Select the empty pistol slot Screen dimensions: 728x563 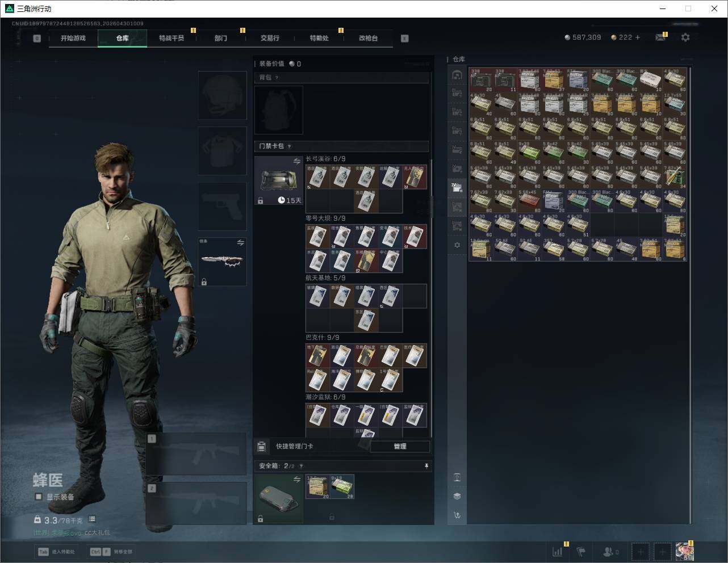tap(222, 207)
